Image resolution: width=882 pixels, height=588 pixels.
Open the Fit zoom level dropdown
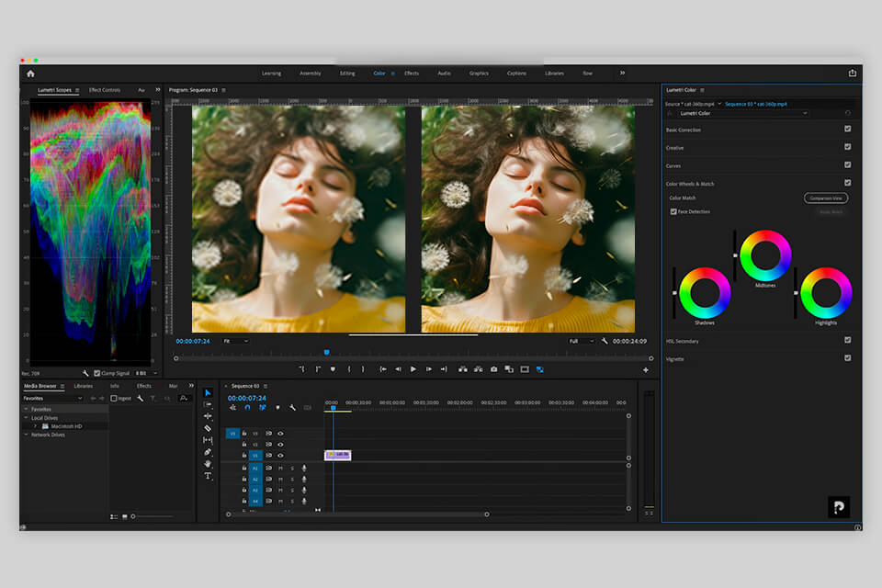(x=234, y=341)
